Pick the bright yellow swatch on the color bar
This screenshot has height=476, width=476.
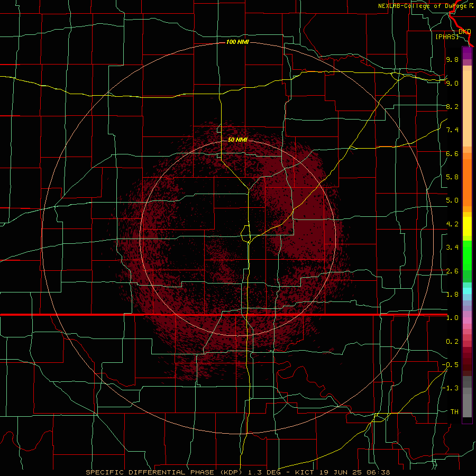click(467, 226)
